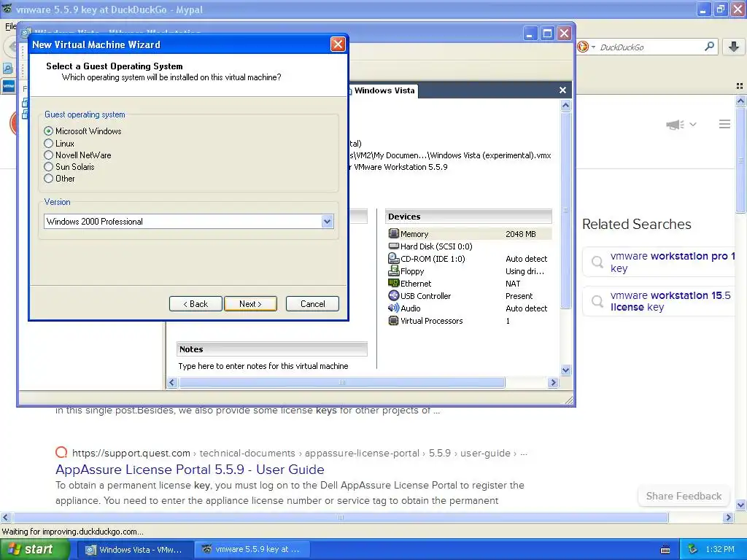Click the Devices section header
Screen dimensions: 747x560
pyautogui.click(x=468, y=217)
